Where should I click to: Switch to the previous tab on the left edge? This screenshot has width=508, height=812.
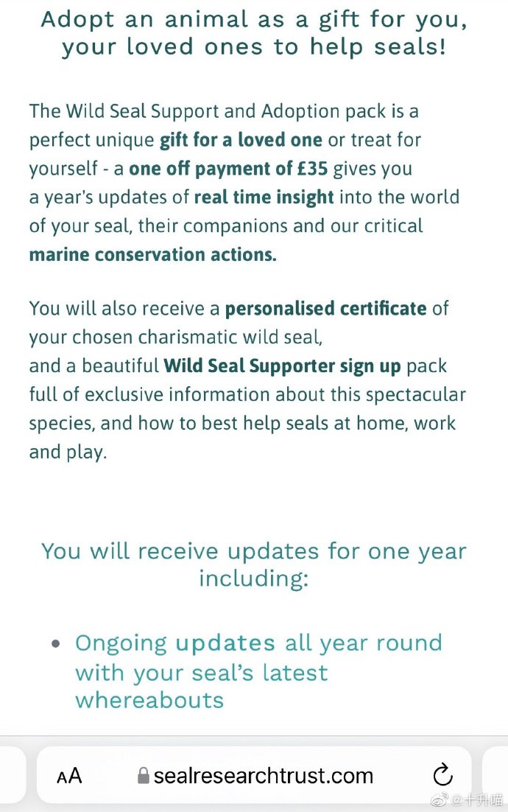tap(13, 774)
